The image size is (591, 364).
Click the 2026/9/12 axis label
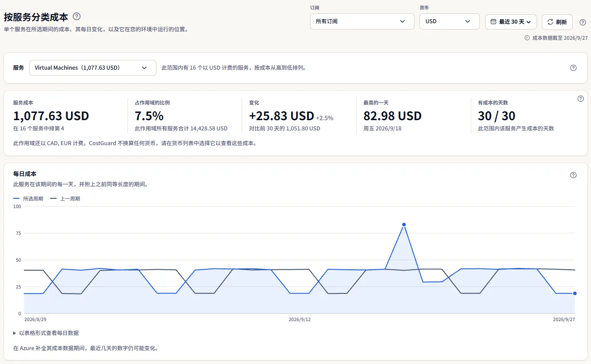(300, 320)
